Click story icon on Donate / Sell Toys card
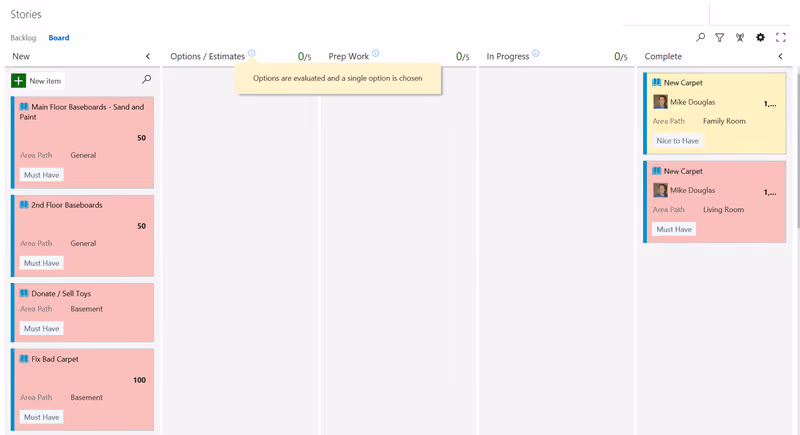Image resolution: width=800 pixels, height=435 pixels. (24, 293)
